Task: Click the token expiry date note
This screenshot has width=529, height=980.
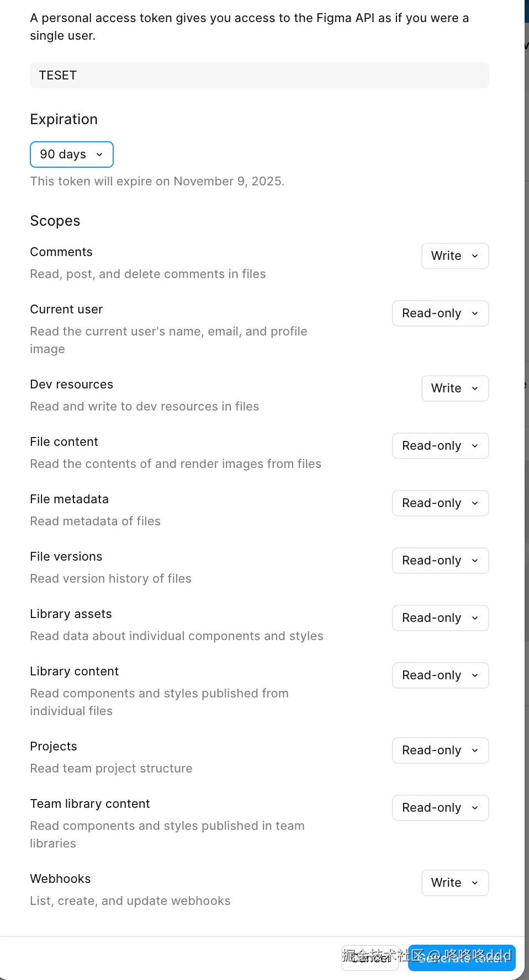Action: [157, 182]
